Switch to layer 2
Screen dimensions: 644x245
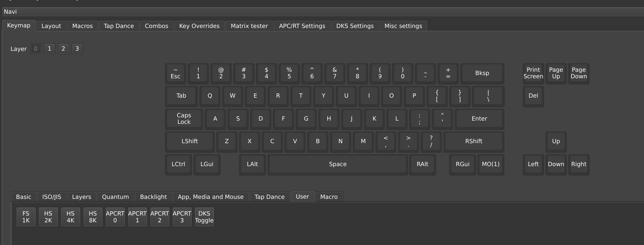[63, 49]
